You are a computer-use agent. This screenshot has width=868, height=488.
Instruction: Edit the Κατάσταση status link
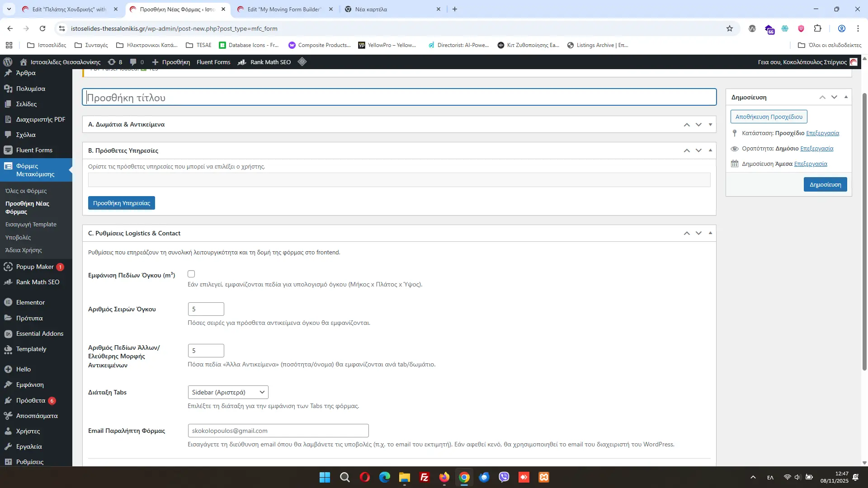(x=822, y=133)
